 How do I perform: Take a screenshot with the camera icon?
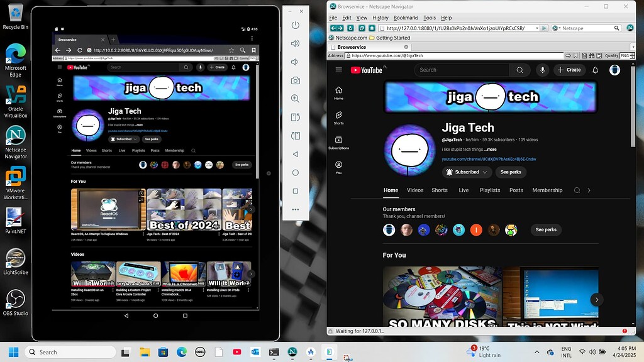point(296,80)
